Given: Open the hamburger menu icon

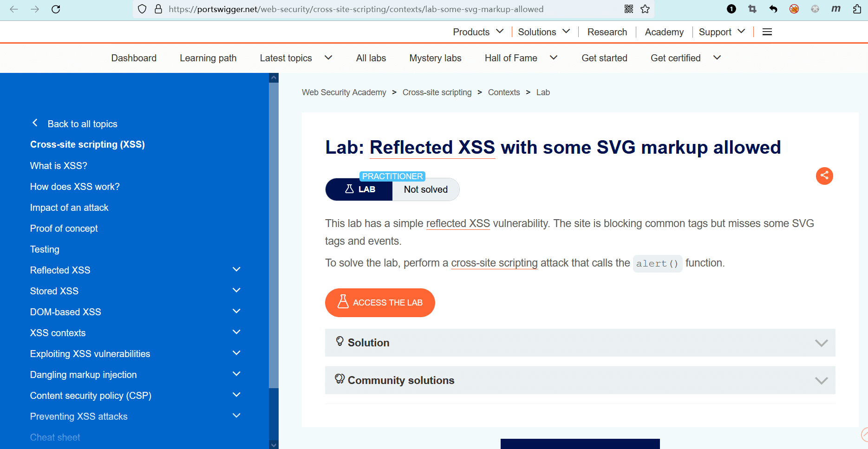Looking at the screenshot, I should point(767,32).
